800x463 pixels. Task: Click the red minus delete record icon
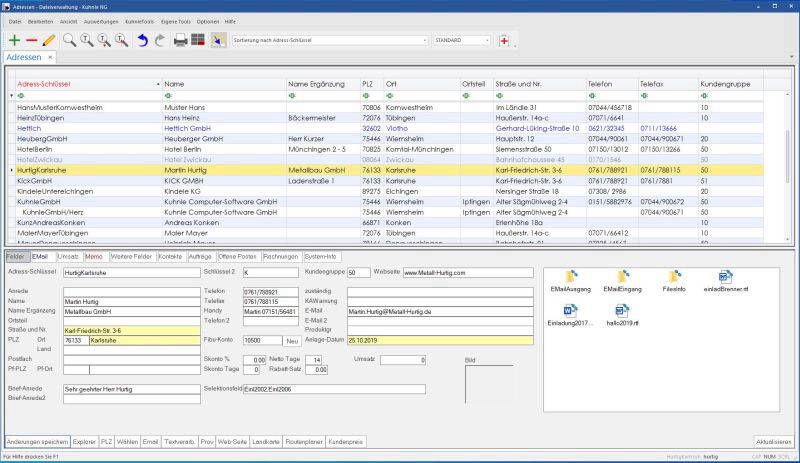[31, 40]
